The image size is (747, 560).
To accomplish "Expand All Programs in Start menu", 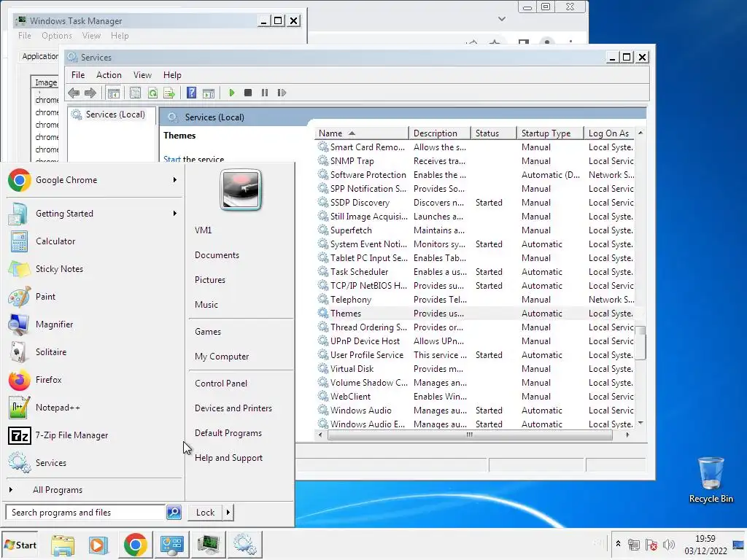I will 94,490.
